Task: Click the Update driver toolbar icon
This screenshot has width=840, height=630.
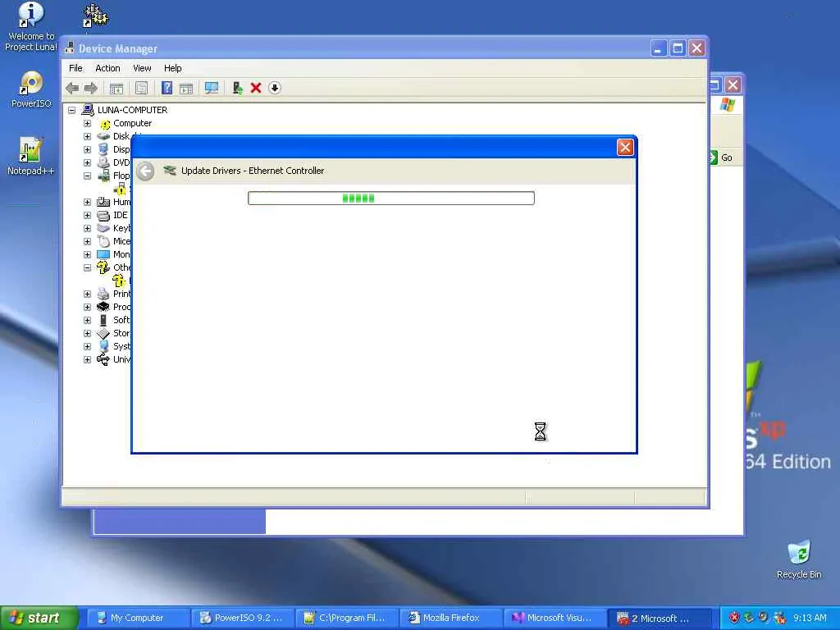Action: coord(237,88)
